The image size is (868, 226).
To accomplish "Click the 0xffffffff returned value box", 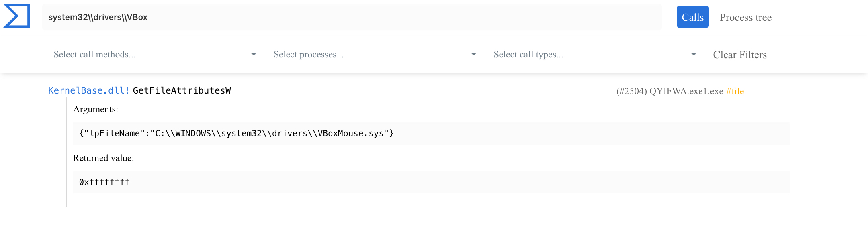I will (x=431, y=182).
